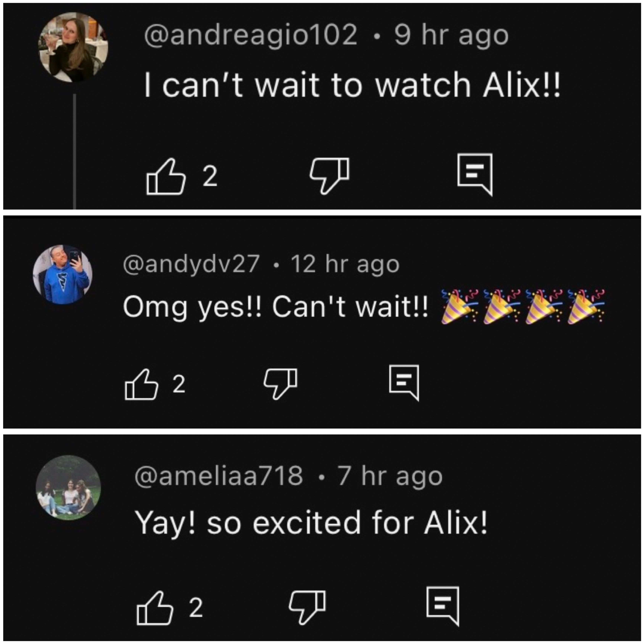Image resolution: width=644 pixels, height=644 pixels.
Task: Click the "Yay! so excited for Alix!" comment
Action: (311, 523)
